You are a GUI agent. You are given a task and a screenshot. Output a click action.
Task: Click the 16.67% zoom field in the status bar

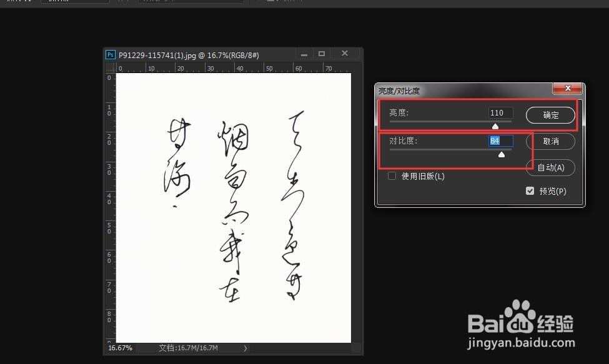tap(119, 348)
